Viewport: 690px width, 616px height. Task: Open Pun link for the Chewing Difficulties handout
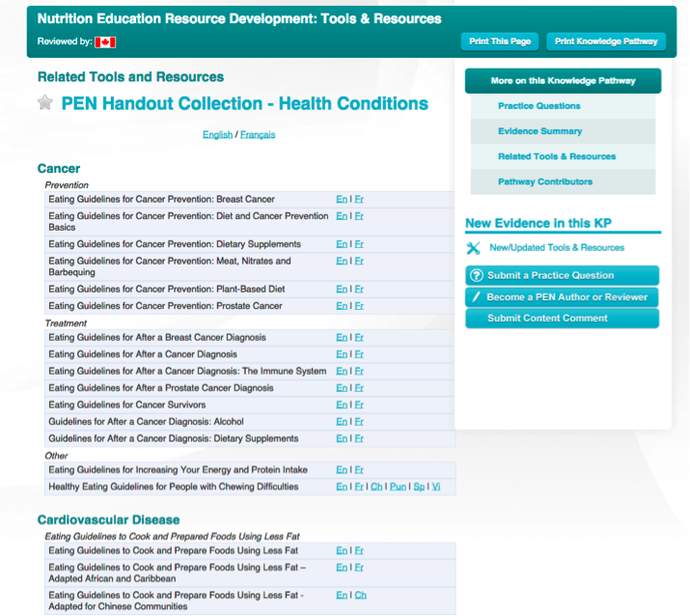[x=398, y=487]
